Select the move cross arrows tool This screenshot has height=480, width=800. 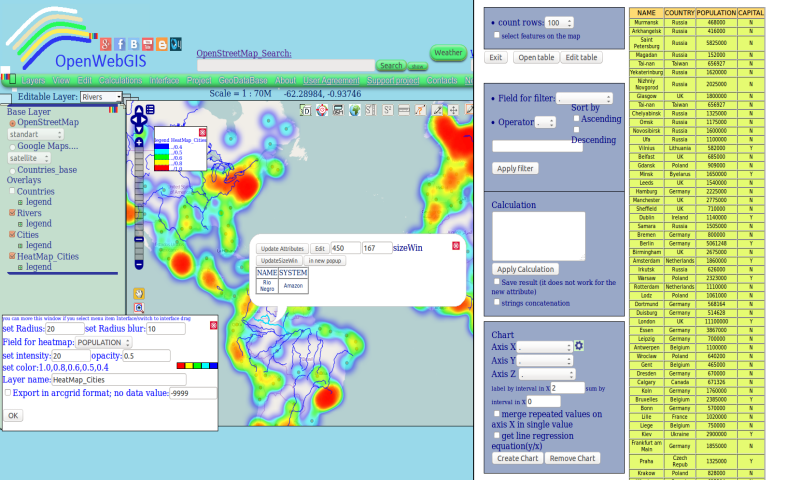[454, 110]
